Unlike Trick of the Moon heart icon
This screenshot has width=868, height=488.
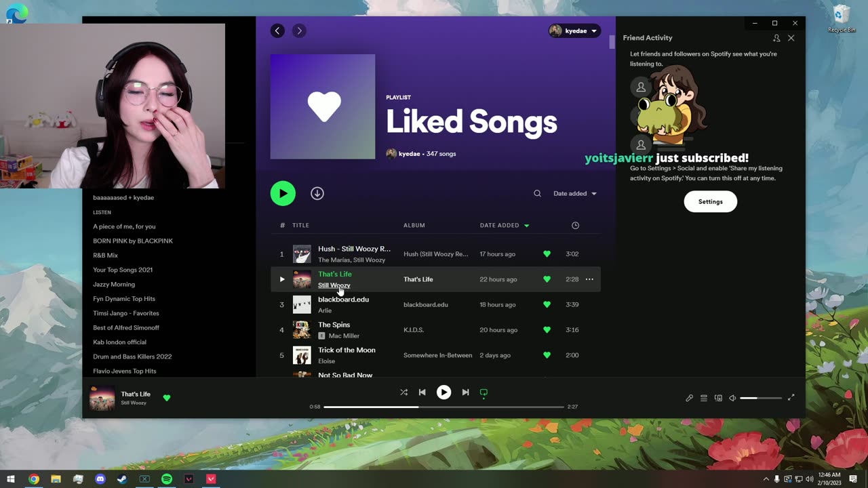(547, 355)
